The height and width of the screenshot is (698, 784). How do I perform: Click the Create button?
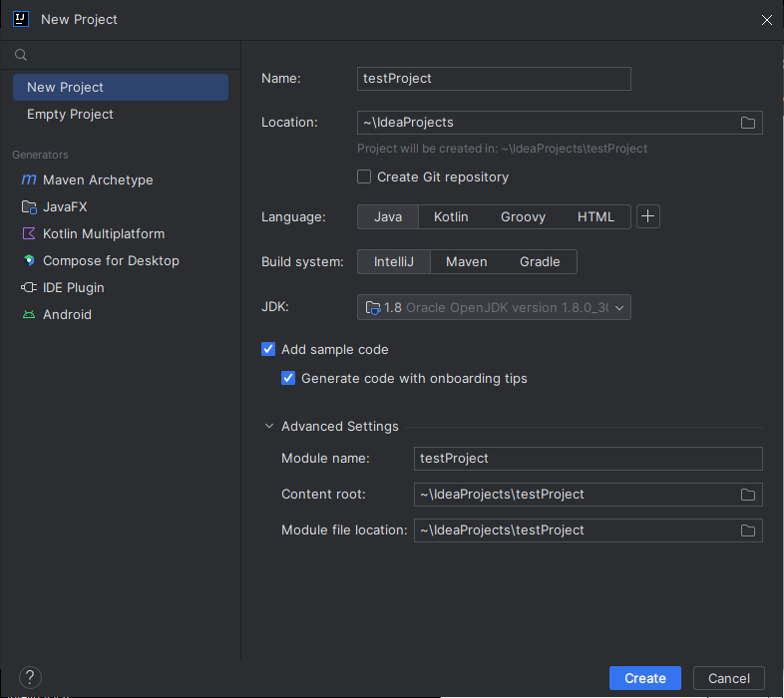click(645, 678)
